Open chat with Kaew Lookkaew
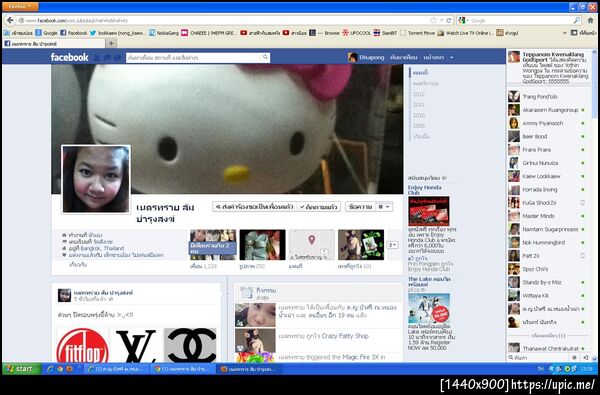The width and height of the screenshot is (600, 395). click(547, 176)
